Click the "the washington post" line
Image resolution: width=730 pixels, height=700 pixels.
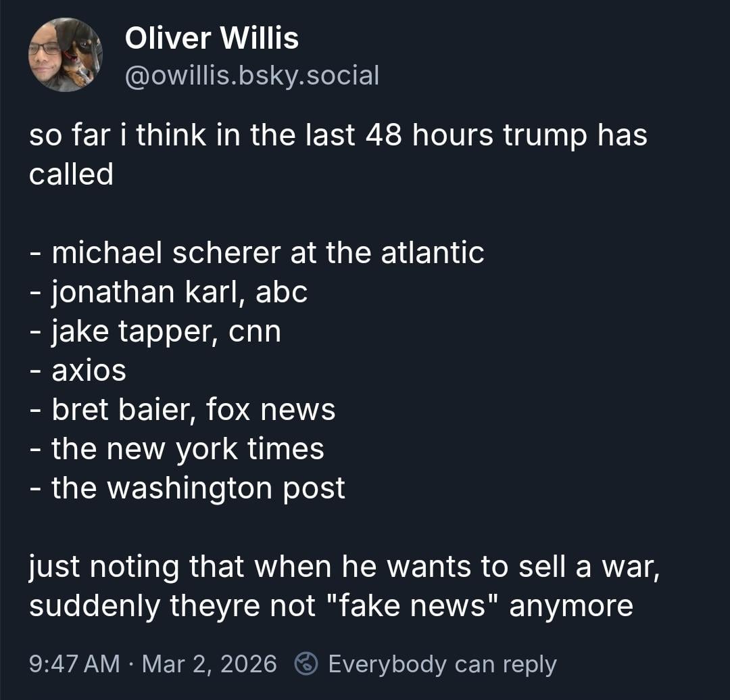tap(187, 488)
